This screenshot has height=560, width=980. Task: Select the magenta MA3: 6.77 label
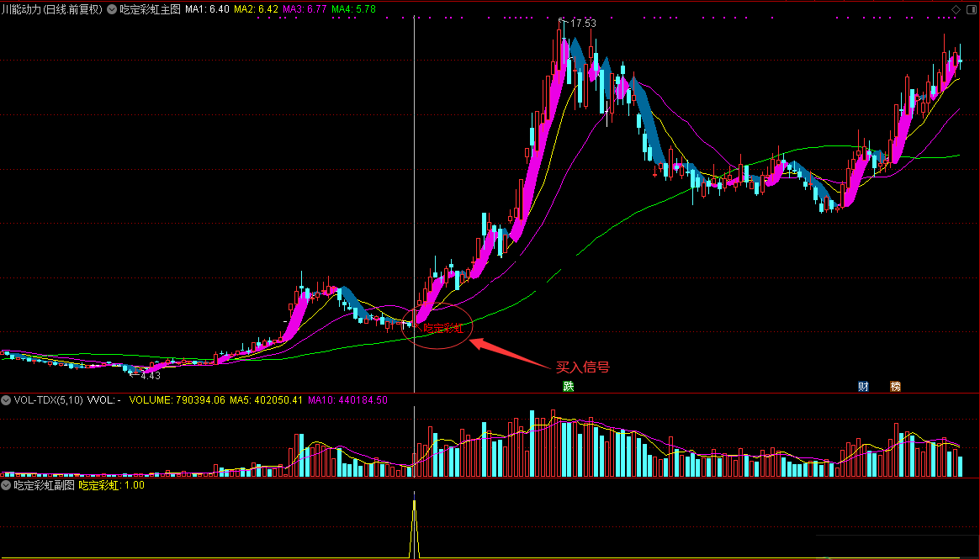coord(305,9)
